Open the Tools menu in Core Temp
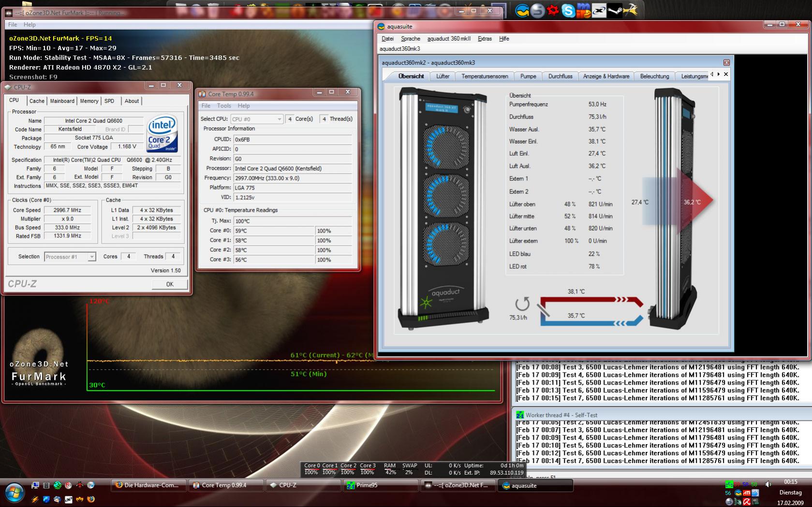This screenshot has width=812, height=507. (x=224, y=106)
